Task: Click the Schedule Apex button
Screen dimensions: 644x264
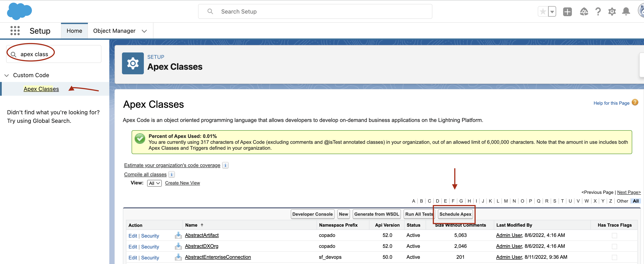Action: click(x=455, y=214)
